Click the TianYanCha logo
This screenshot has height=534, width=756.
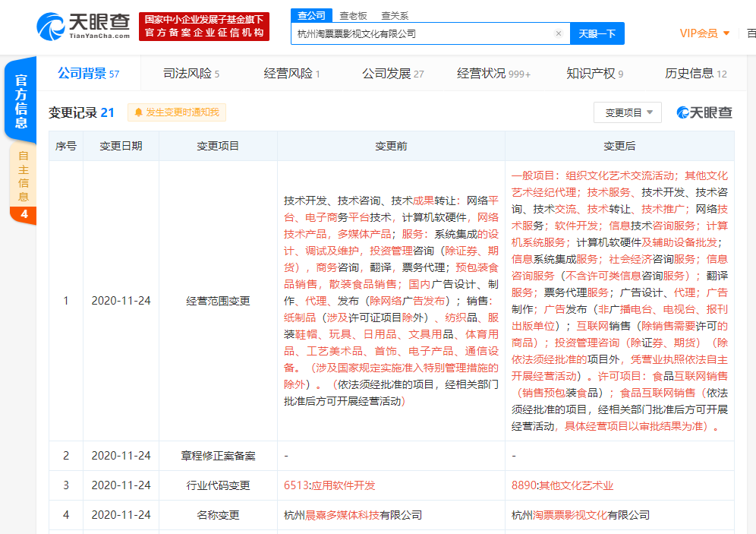(x=83, y=27)
